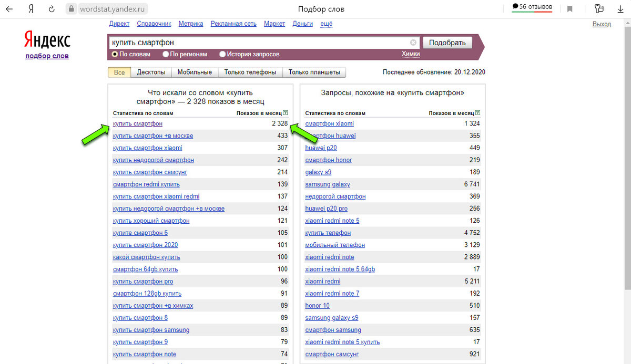Open downloads with the download arrow icon
This screenshot has height=364, width=631.
click(620, 9)
